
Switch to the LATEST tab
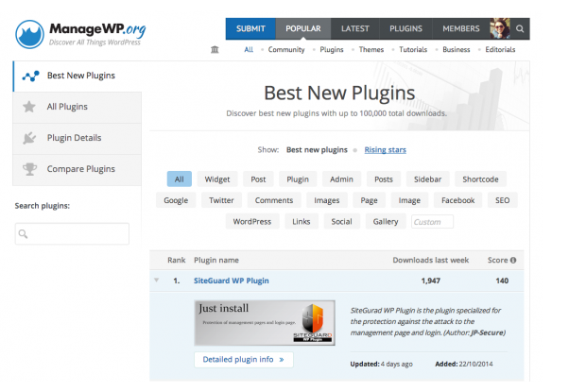point(354,28)
